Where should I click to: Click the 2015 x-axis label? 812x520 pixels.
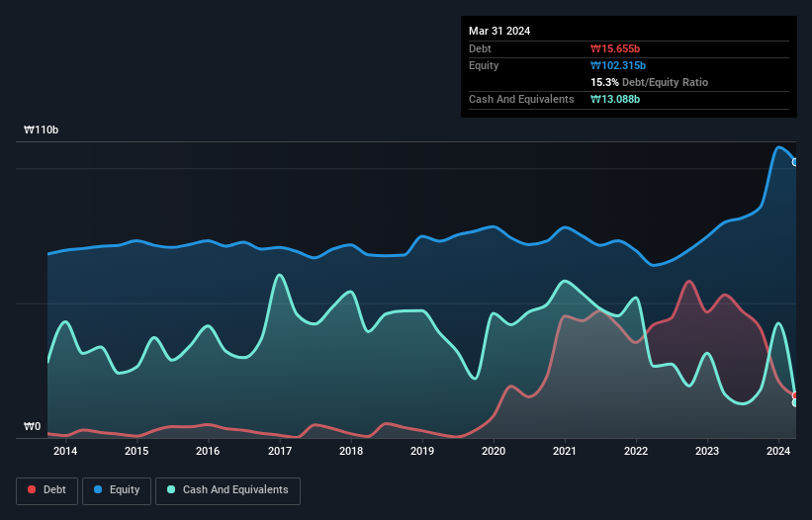[x=136, y=451]
